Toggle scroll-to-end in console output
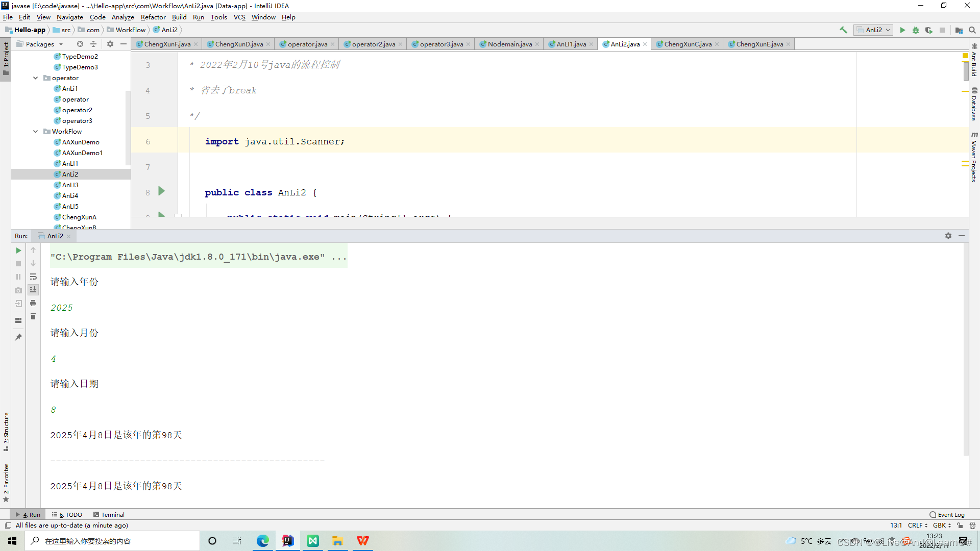Viewport: 980px width, 551px height. click(x=33, y=290)
